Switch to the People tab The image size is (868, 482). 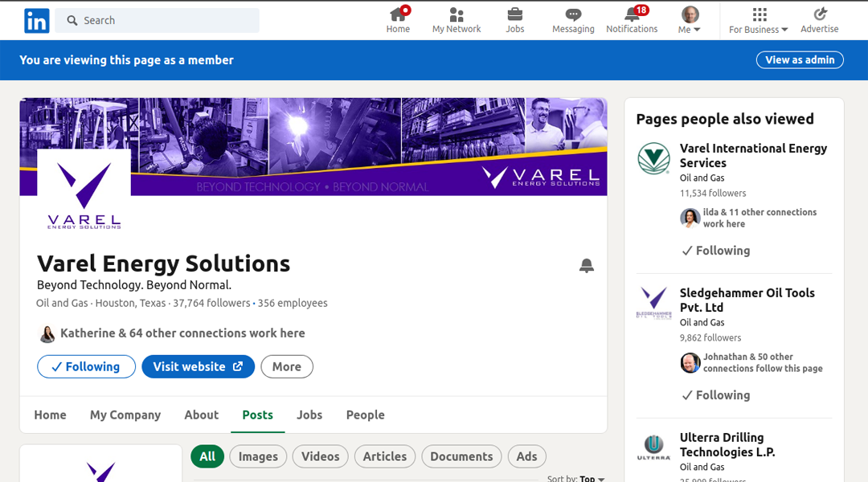point(366,415)
